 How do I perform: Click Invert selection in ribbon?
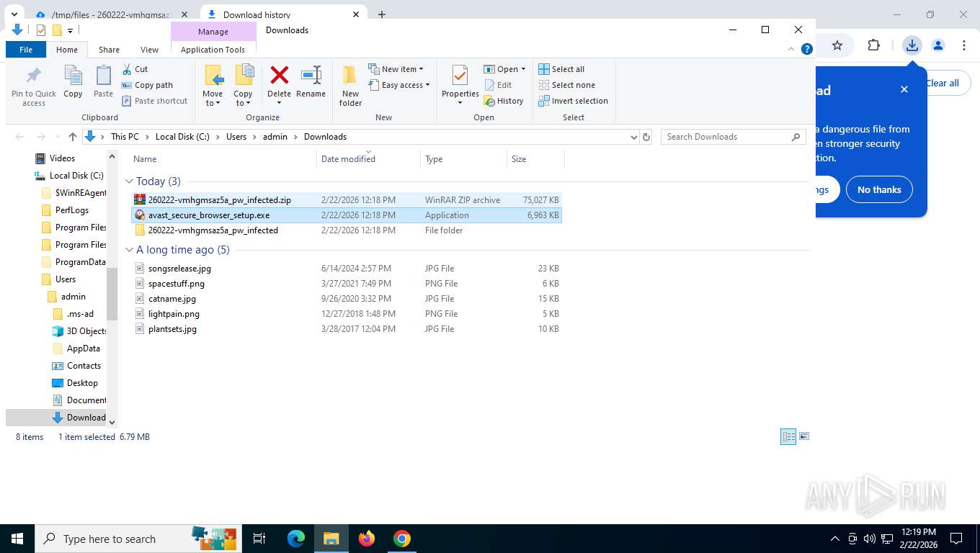pos(573,101)
